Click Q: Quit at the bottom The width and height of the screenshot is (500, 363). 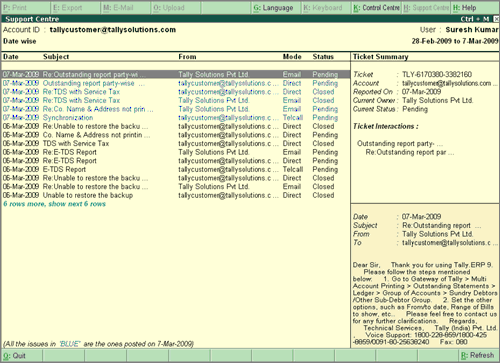pyautogui.click(x=22, y=356)
